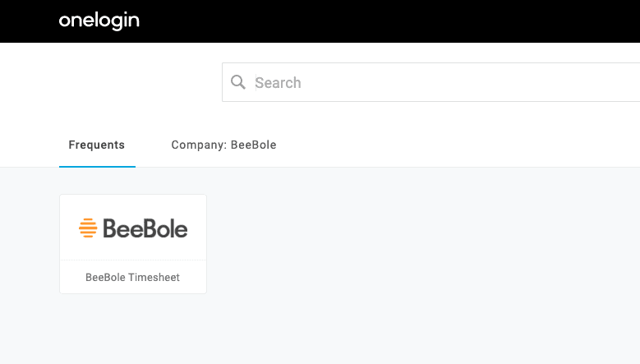The height and width of the screenshot is (364, 640).
Task: Switch to the Frequents tab
Action: 97,145
